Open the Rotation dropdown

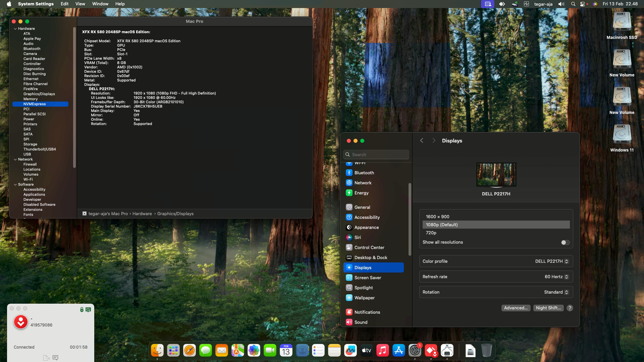coord(556,292)
